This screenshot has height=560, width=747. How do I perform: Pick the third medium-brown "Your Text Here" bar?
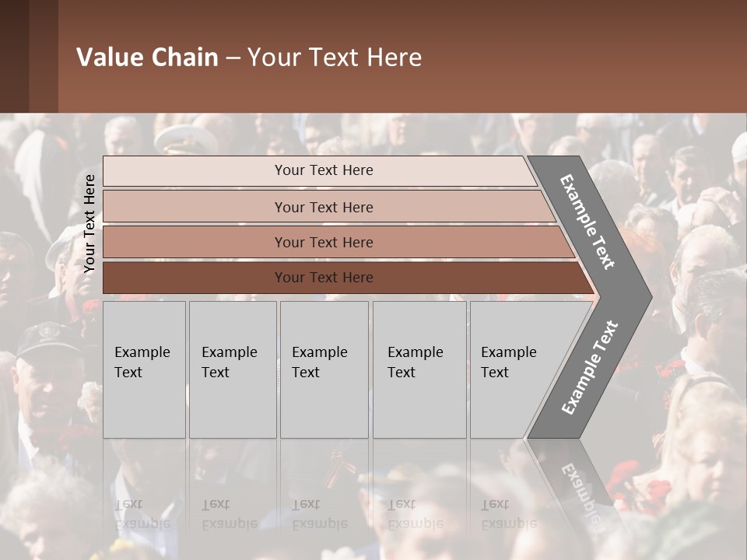[x=324, y=242]
